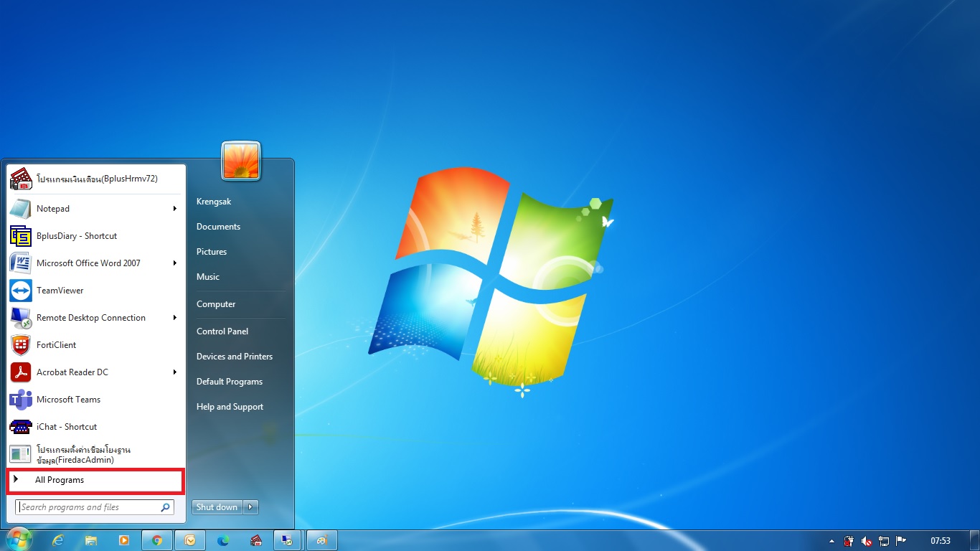Open the Action Center flag icon
Image resolution: width=980 pixels, height=551 pixels.
pos(901,541)
